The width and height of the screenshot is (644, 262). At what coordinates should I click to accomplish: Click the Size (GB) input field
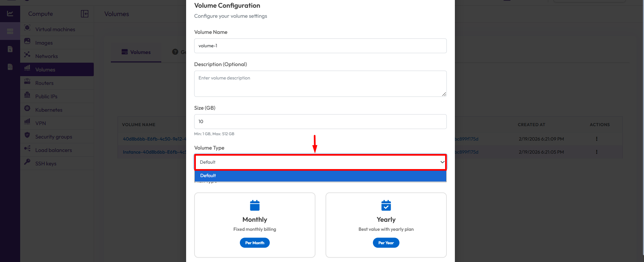point(320,122)
